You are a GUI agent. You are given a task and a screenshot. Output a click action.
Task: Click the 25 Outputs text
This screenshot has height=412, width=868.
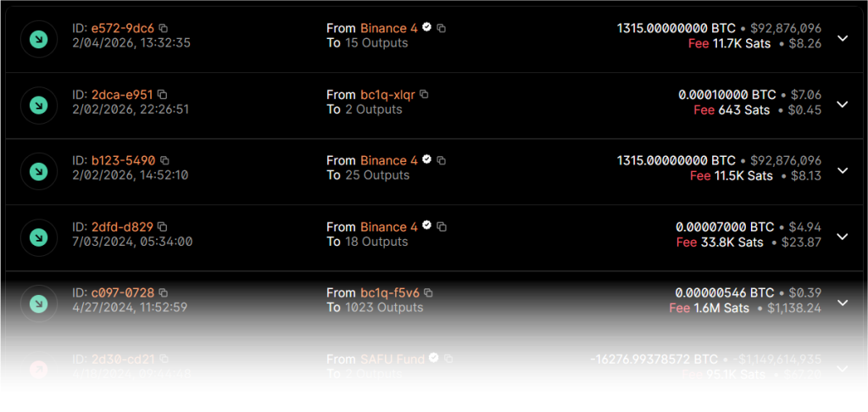[377, 175]
